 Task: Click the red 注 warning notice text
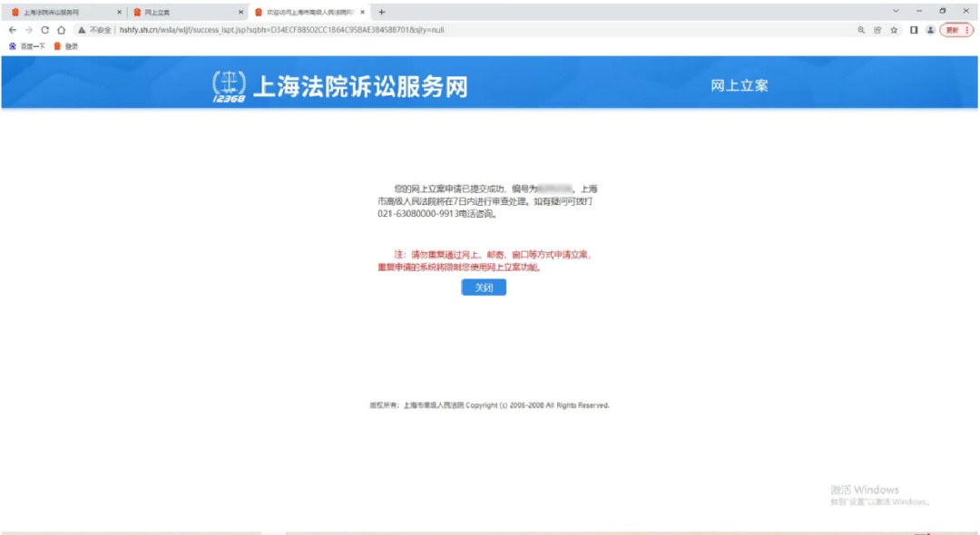point(485,261)
